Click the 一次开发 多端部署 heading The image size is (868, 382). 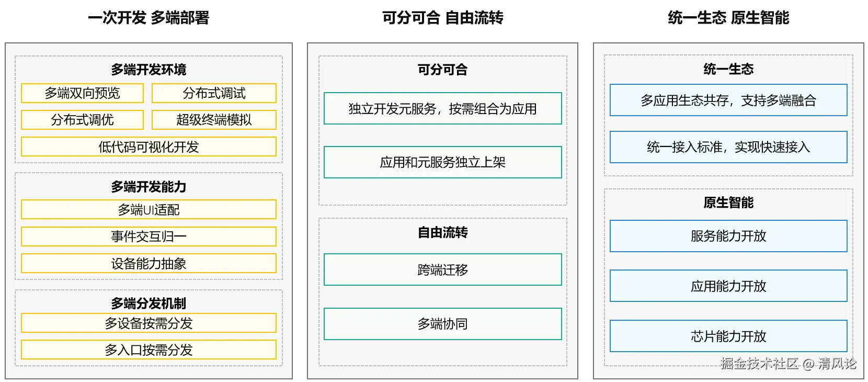coord(149,18)
